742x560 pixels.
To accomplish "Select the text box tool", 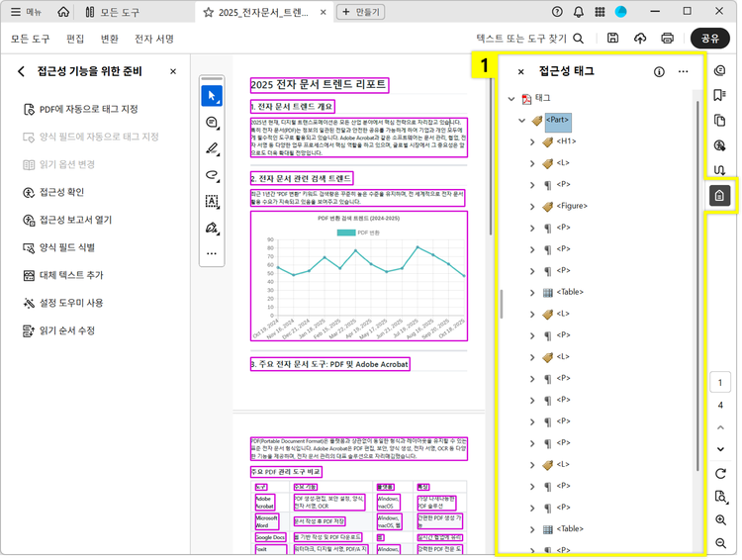I will pos(212,202).
